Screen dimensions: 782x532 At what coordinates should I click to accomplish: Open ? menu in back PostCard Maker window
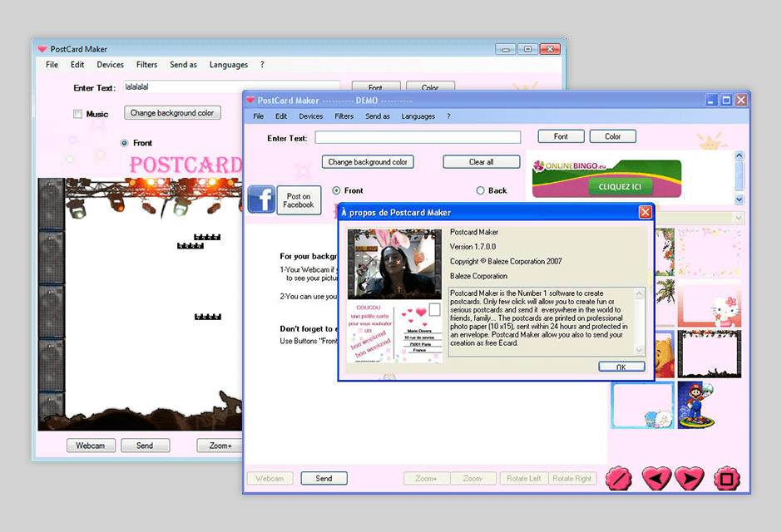(x=262, y=65)
